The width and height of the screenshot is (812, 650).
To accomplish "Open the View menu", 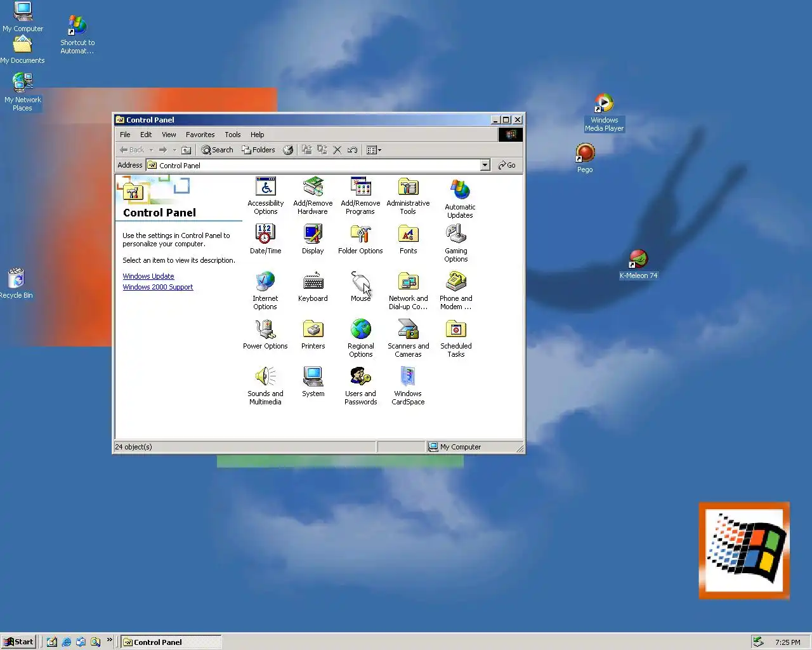I will (169, 135).
